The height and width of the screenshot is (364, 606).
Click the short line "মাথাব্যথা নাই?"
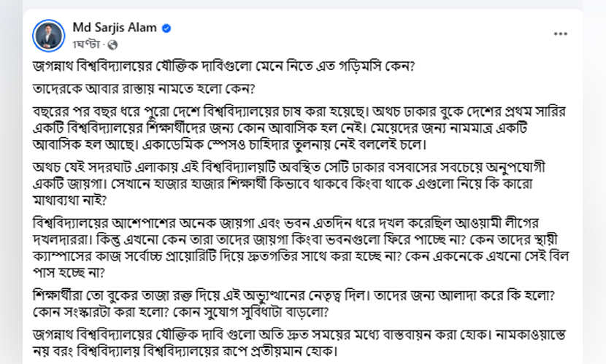point(69,201)
